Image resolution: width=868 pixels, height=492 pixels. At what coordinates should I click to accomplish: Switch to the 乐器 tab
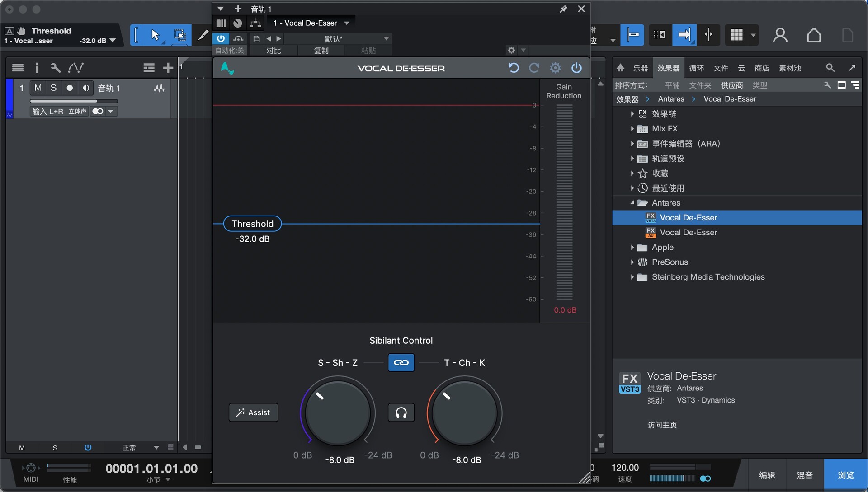point(640,68)
